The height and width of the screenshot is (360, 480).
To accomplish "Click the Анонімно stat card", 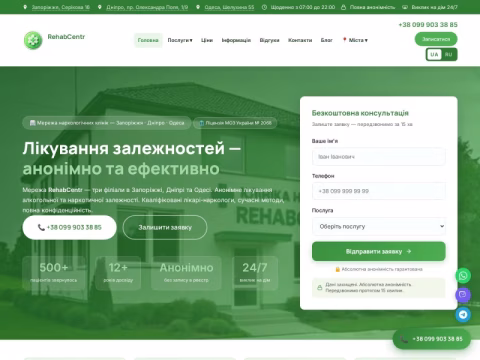I will [186, 273].
